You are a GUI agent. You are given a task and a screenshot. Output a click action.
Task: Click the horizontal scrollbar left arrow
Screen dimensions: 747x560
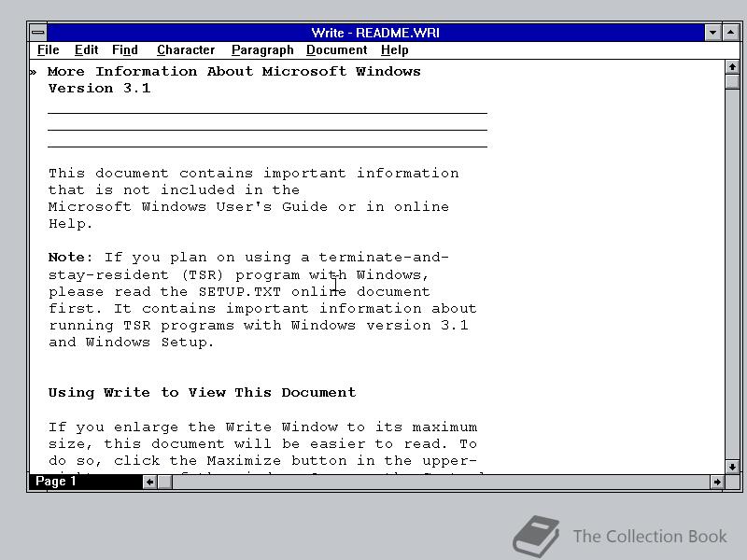(149, 482)
